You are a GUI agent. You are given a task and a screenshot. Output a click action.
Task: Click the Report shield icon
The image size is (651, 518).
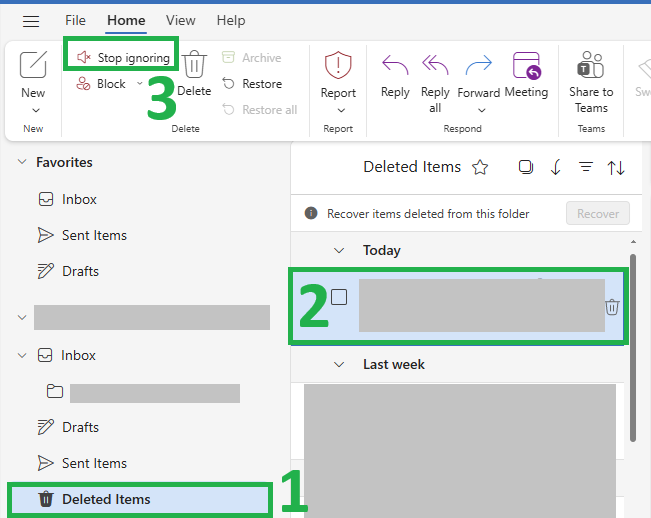338,65
